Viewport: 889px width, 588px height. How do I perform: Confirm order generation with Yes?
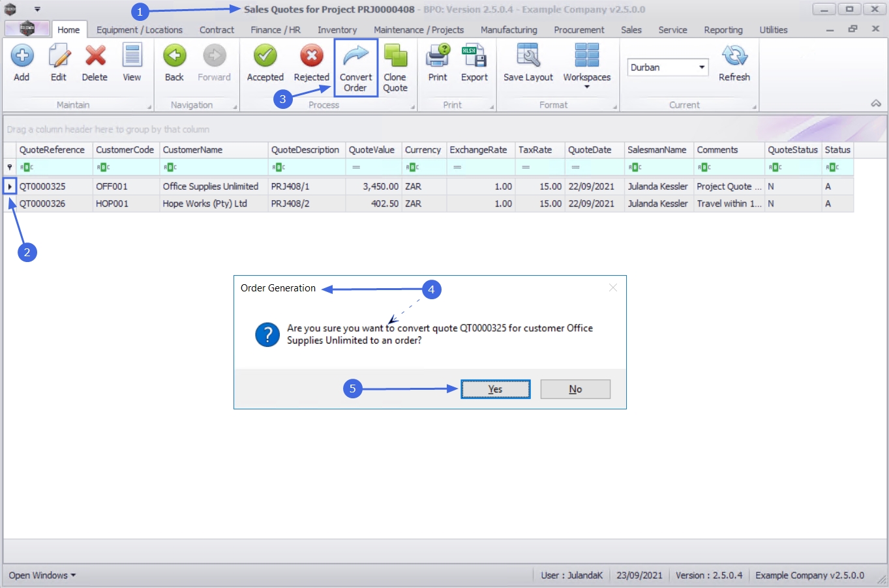tap(496, 389)
